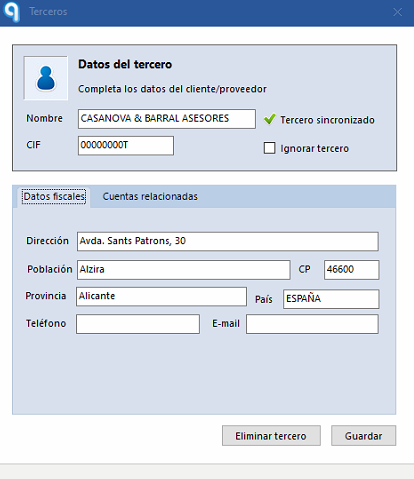
Task: Enable the Ignorar tercero checkbox
Action: click(269, 148)
